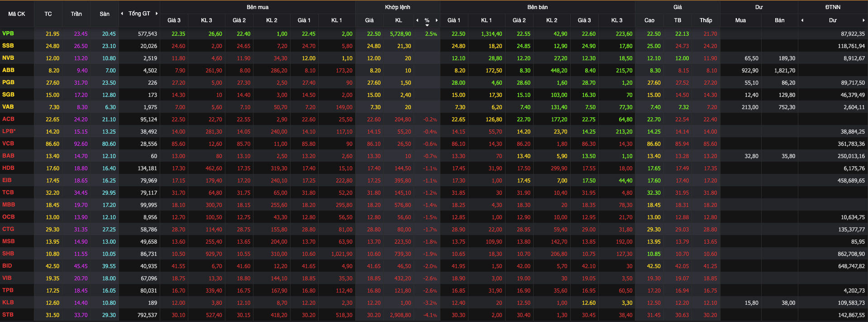Choose the SHB stock symbol
The image size is (868, 322).
pos(8,254)
